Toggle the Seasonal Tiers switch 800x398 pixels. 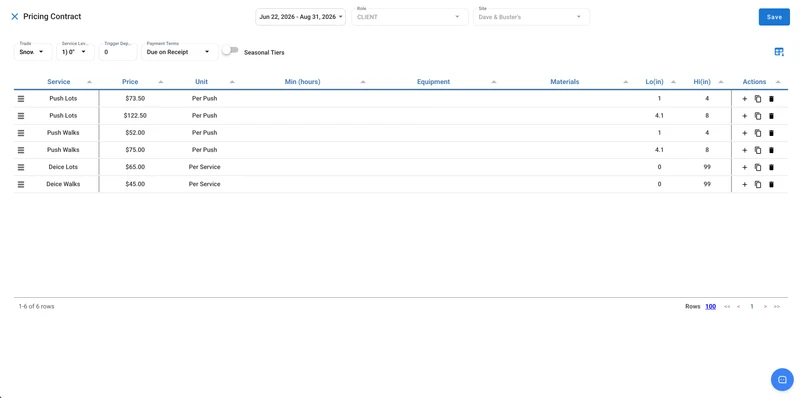point(231,50)
